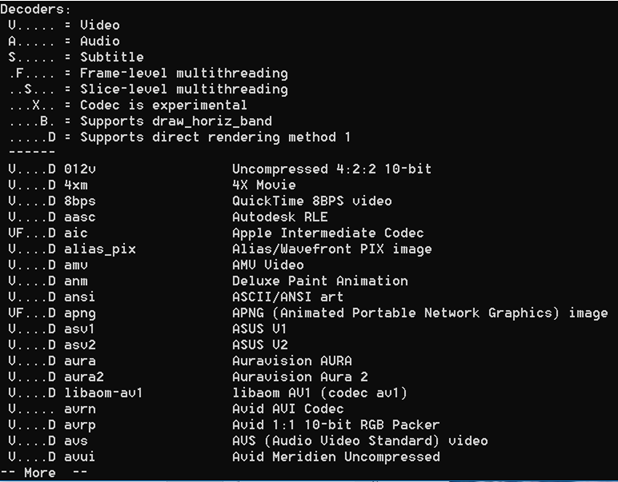Screen dimensions: 618x482
Task: Select the avrp decoder name
Action: 80,426
